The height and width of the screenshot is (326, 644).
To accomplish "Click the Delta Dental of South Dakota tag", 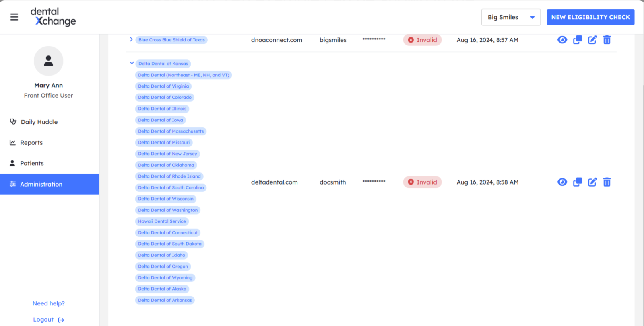I will click(x=170, y=244).
